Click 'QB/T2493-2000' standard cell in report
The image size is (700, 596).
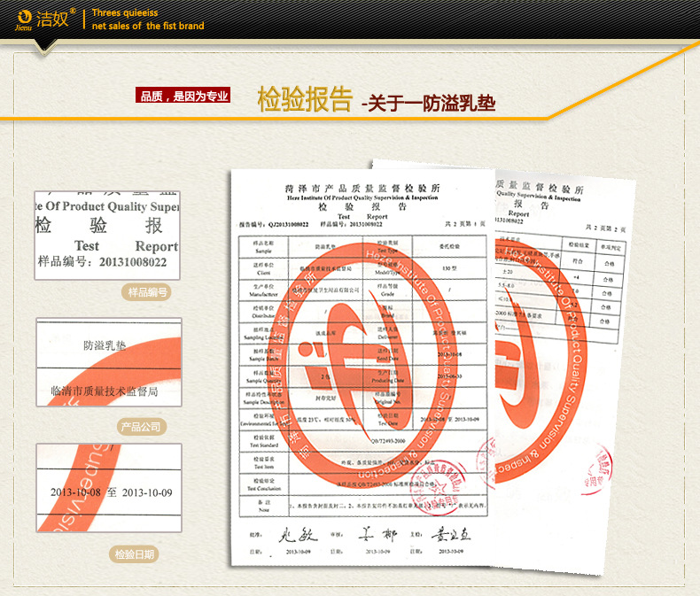387,441
